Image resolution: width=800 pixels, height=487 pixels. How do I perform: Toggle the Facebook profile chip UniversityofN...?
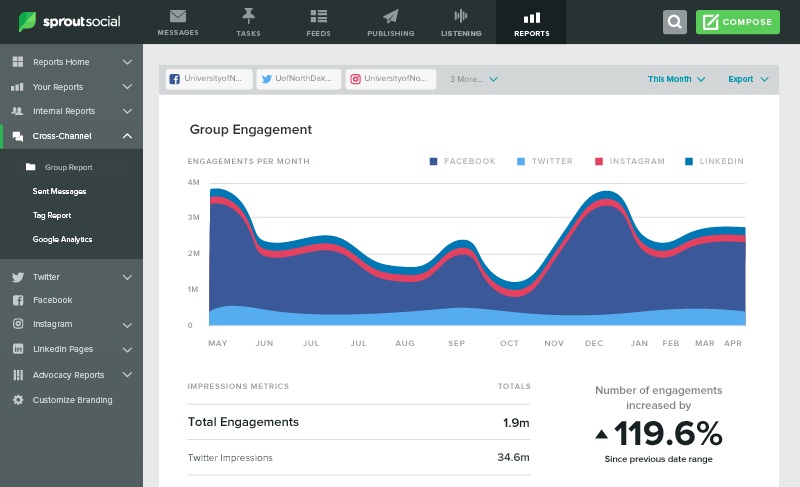(x=207, y=79)
